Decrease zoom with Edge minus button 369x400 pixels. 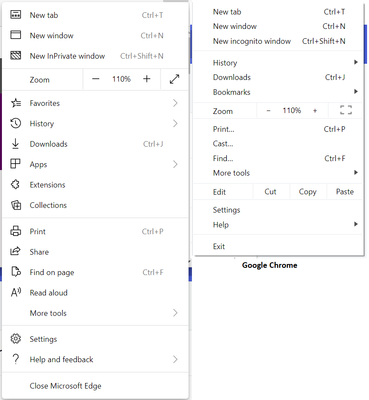coord(96,79)
